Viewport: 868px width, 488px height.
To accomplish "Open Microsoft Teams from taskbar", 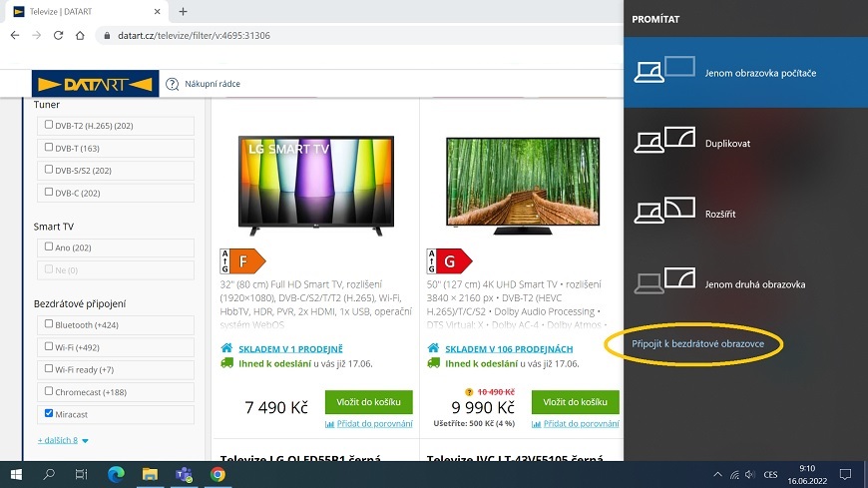I will point(184,475).
